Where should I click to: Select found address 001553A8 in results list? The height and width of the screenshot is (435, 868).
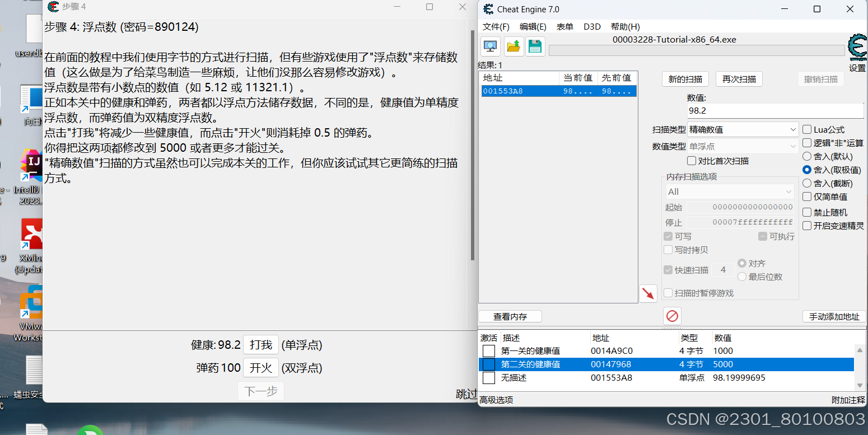point(559,91)
